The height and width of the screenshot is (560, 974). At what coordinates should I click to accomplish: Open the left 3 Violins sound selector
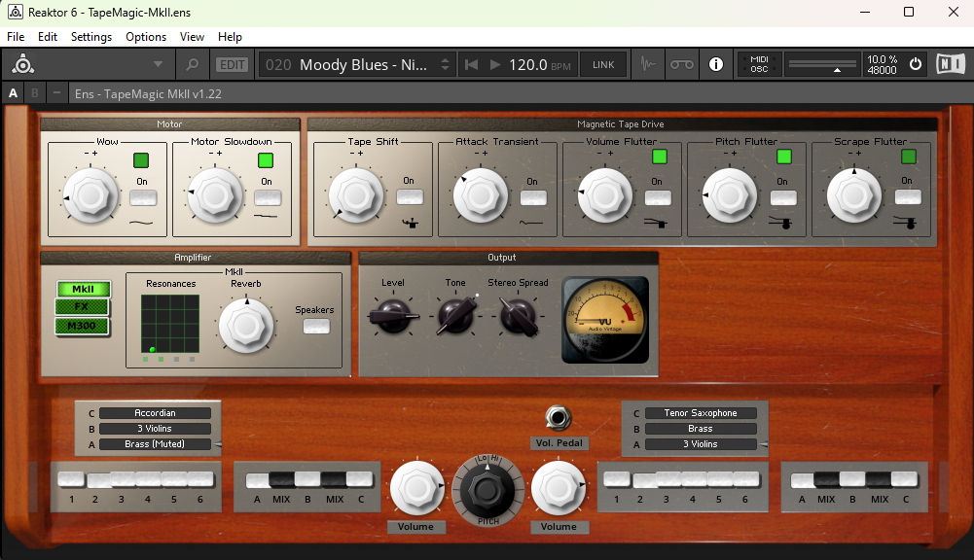point(156,429)
